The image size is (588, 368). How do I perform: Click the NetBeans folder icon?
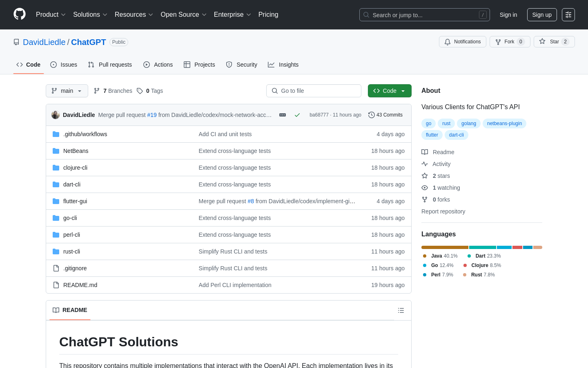56,151
